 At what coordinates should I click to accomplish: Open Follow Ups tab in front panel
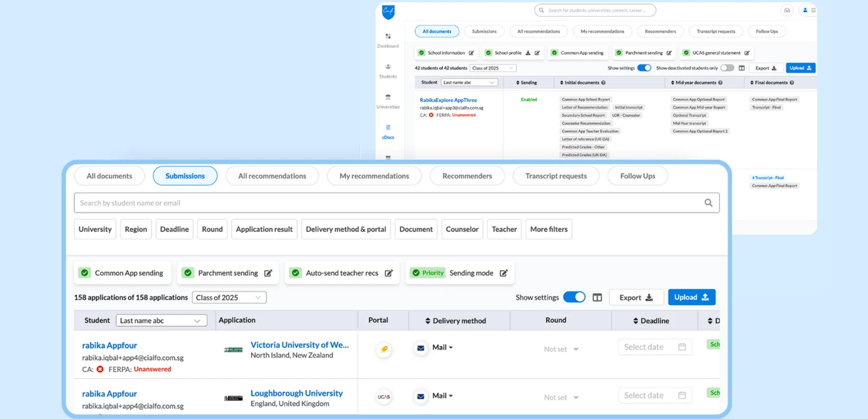click(637, 176)
